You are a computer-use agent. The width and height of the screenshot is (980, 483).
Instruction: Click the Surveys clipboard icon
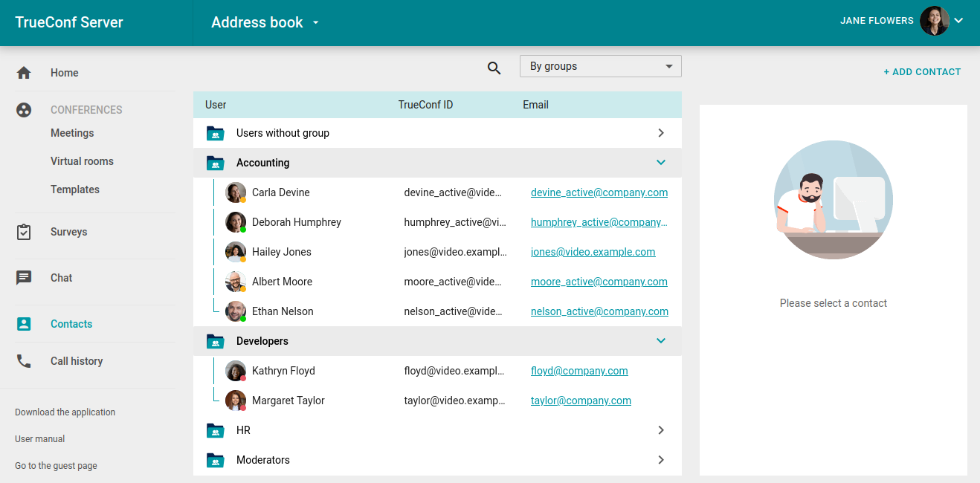point(24,232)
